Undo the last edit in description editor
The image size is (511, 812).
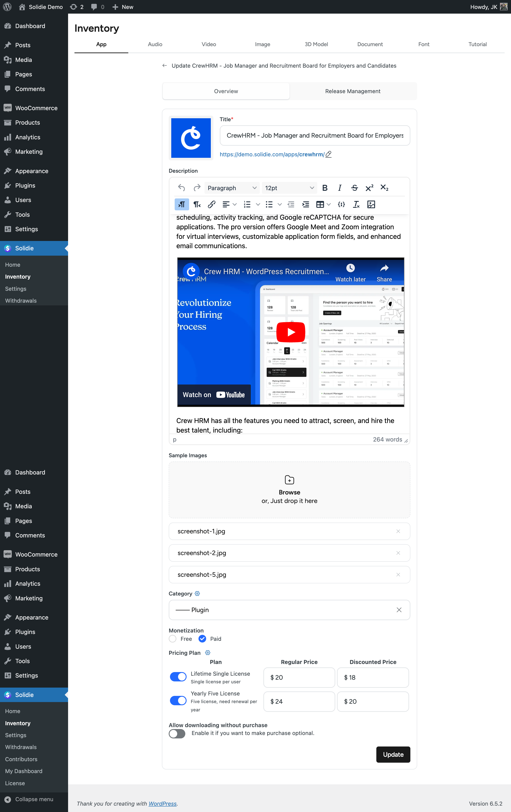181,188
